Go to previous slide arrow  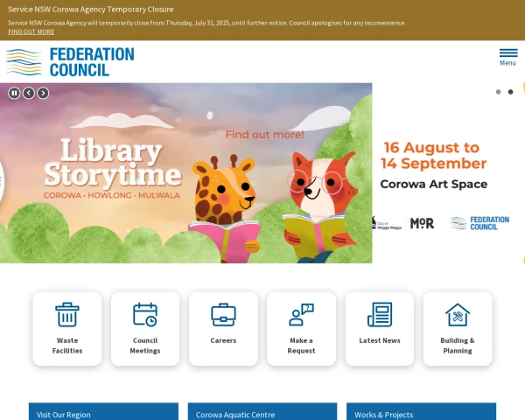29,93
